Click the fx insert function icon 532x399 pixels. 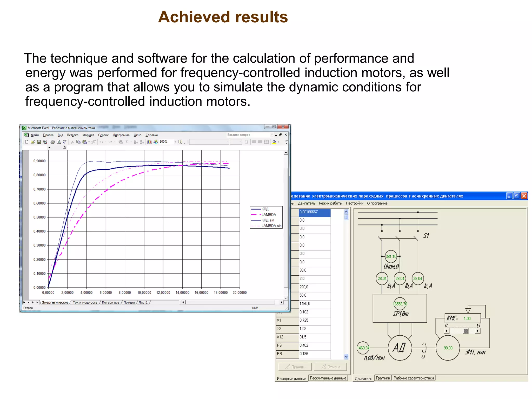pos(65,148)
